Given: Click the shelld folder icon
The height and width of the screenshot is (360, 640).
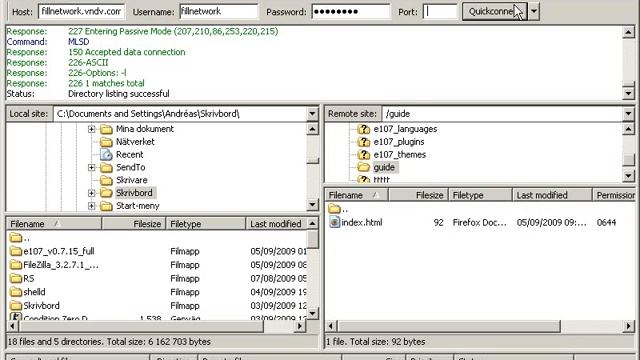Looking at the screenshot, I should (16, 292).
